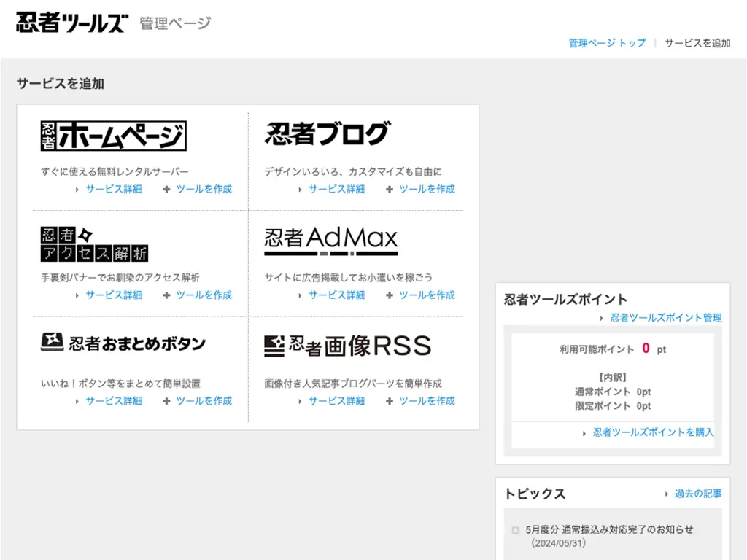Click the 忍者画像RSS logo
Viewport: 747px width, 560px height.
pyautogui.click(x=348, y=346)
